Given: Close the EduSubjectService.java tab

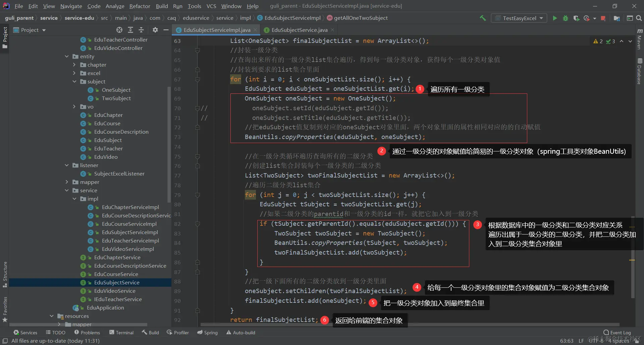Looking at the screenshot, I should tap(332, 30).
